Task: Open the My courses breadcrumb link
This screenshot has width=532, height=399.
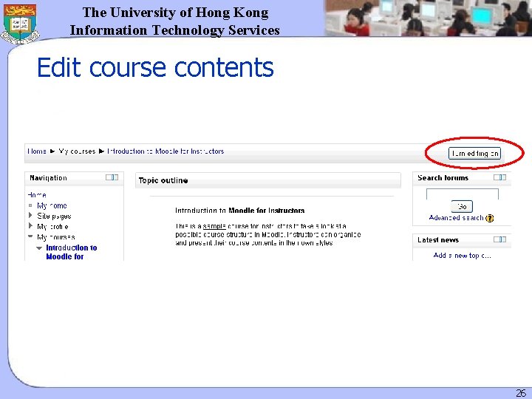Action: (77, 151)
